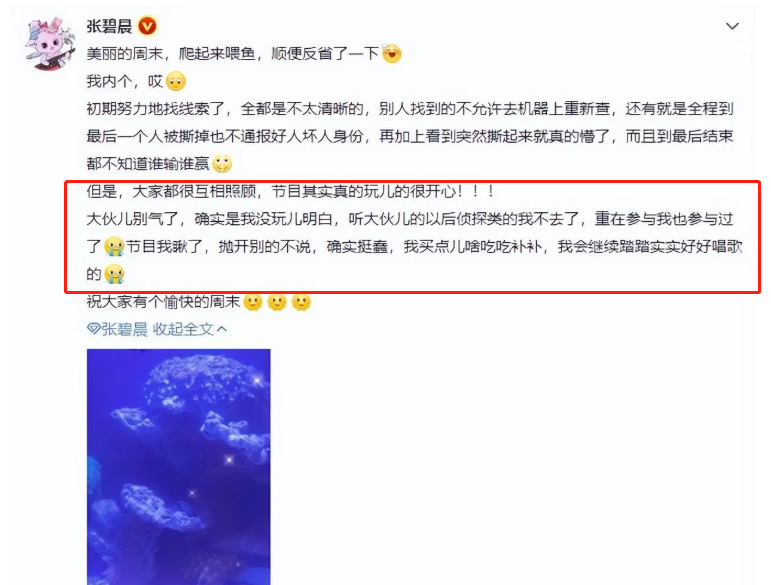Screen dimensions: 771x585
Task: Click the middle of three smile emojis
Action: tap(277, 301)
